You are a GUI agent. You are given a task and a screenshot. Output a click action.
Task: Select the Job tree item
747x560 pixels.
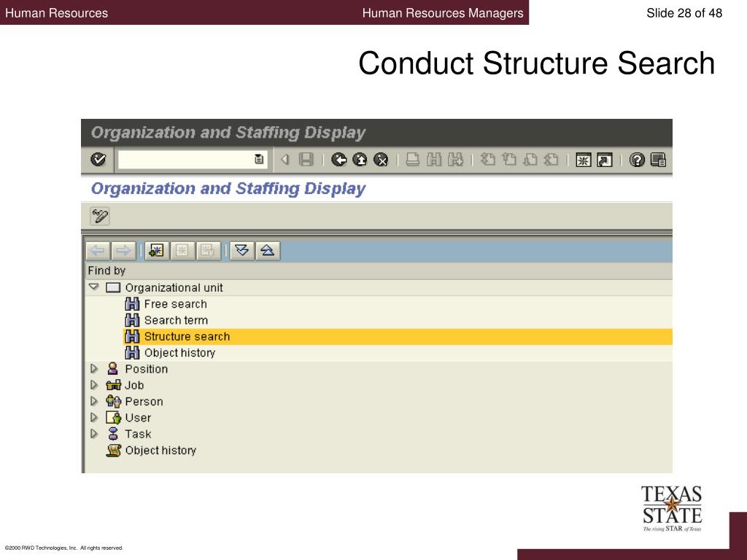(x=134, y=385)
